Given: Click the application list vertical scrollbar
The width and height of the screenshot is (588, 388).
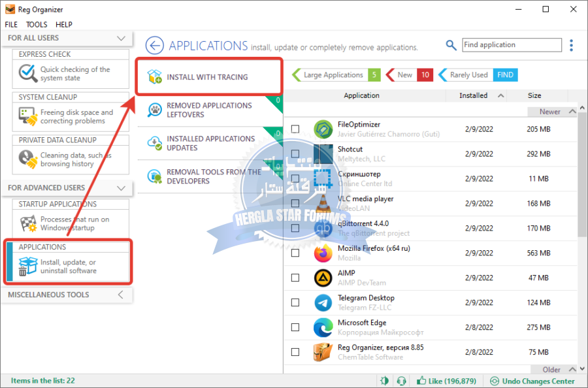Looking at the screenshot, I should pyautogui.click(x=582, y=196).
